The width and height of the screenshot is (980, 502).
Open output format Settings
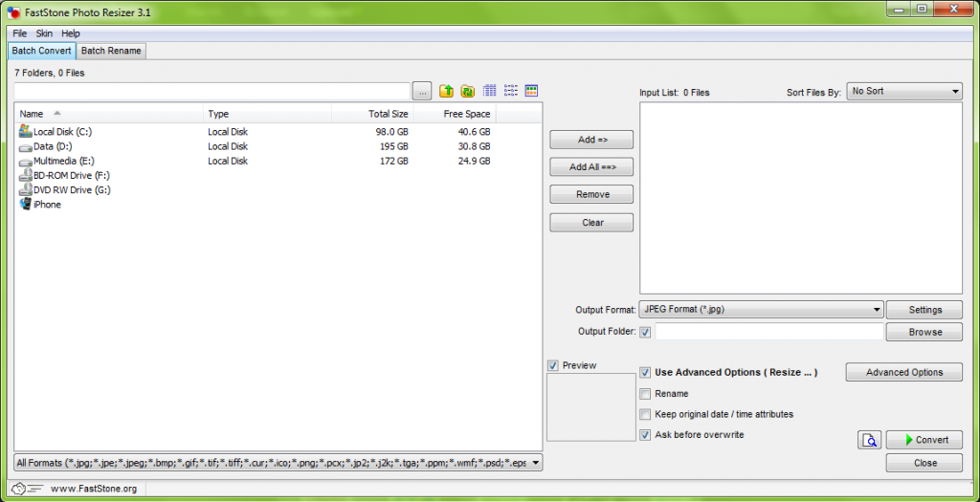pyautogui.click(x=924, y=310)
